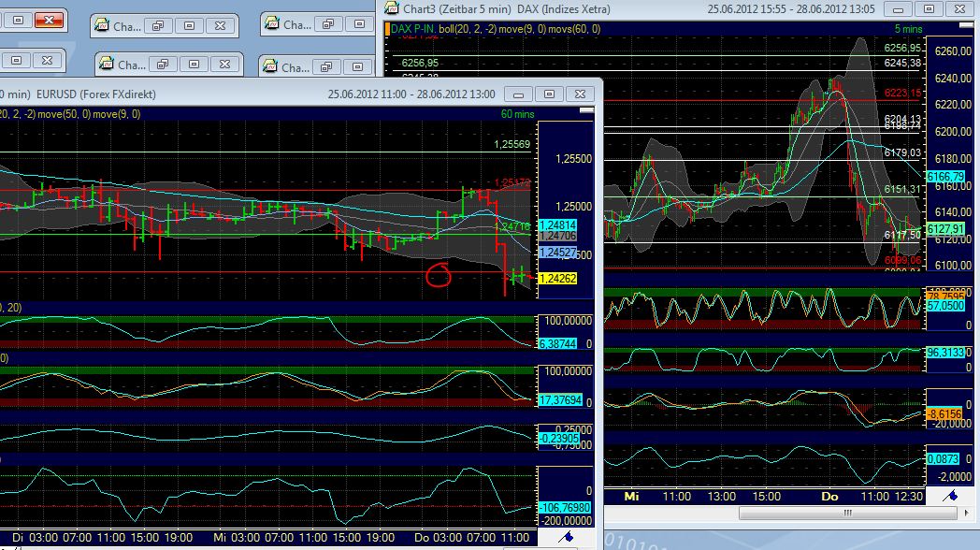Click the drawing tool icon under the EURUSD chart
Viewport: 980px width, 550px height.
(x=567, y=536)
